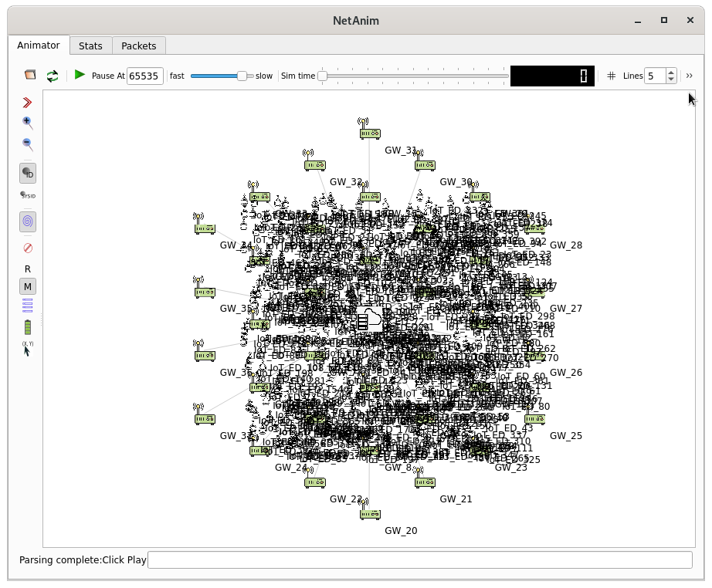Select the GW_32 gateway node icon
Screen dimensions: 712x588
pyautogui.click(x=314, y=160)
